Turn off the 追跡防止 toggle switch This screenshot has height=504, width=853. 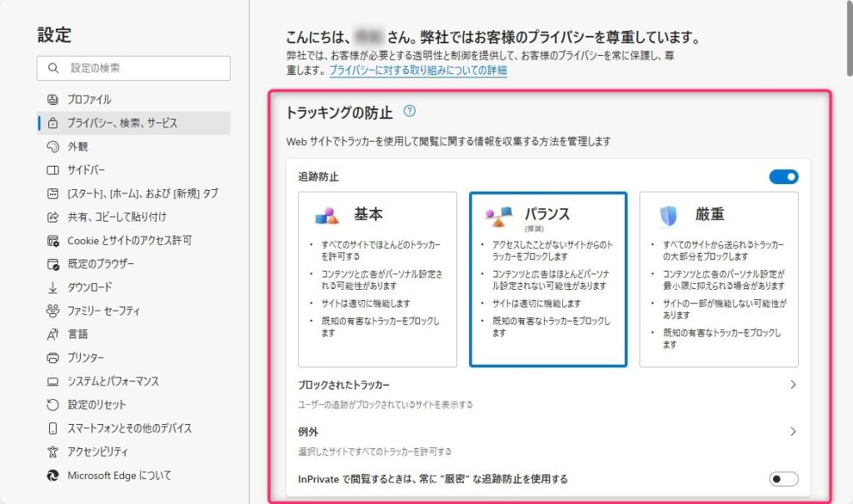(784, 177)
